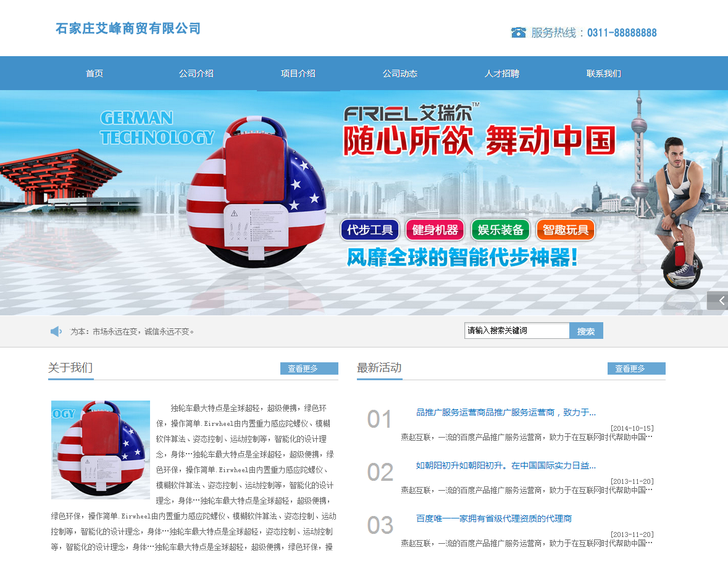Click 查看更多 in 关于我们 section
The height and width of the screenshot is (566, 728).
click(309, 368)
